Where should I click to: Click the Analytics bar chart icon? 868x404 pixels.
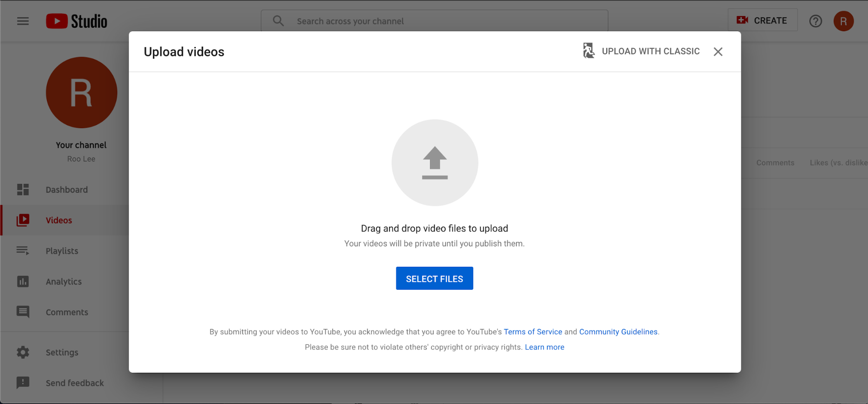tap(23, 281)
